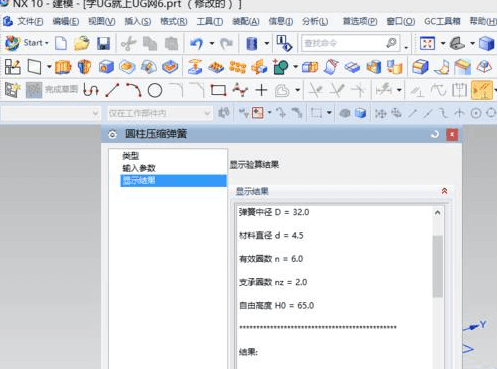Click the Boss feature icon
The width and height of the screenshot is (498, 369).
click(127, 67)
